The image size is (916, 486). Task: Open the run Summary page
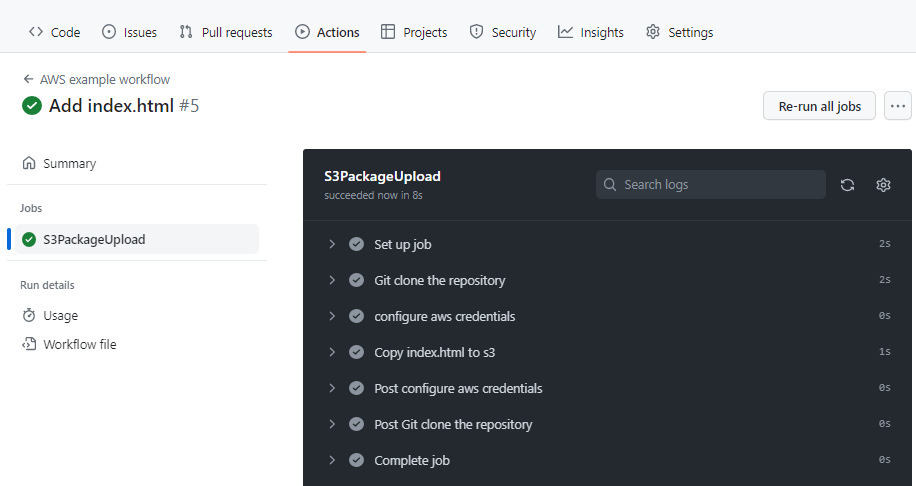point(58,164)
